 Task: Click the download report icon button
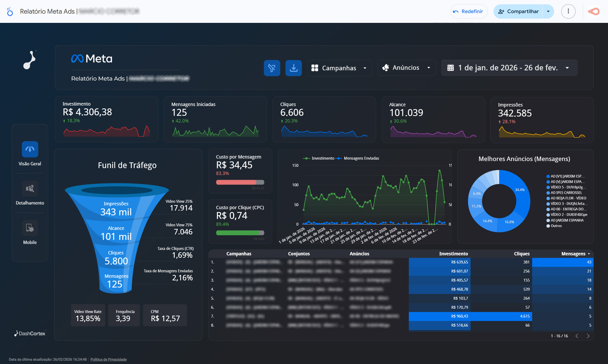(293, 68)
